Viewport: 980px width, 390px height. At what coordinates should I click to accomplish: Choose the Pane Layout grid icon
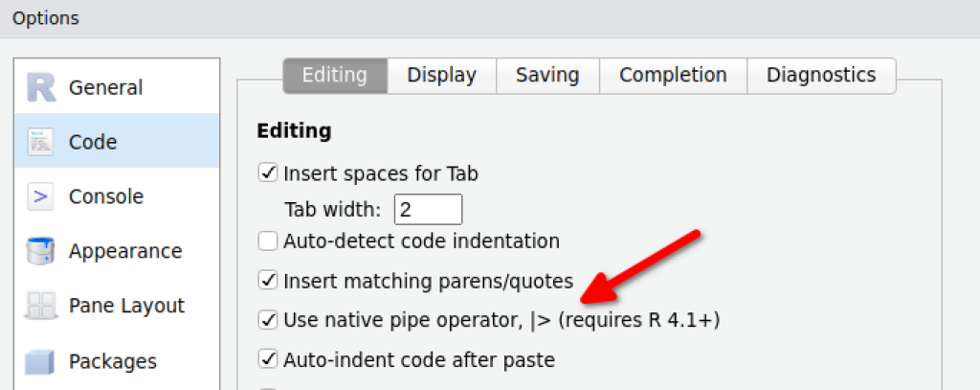coord(40,306)
